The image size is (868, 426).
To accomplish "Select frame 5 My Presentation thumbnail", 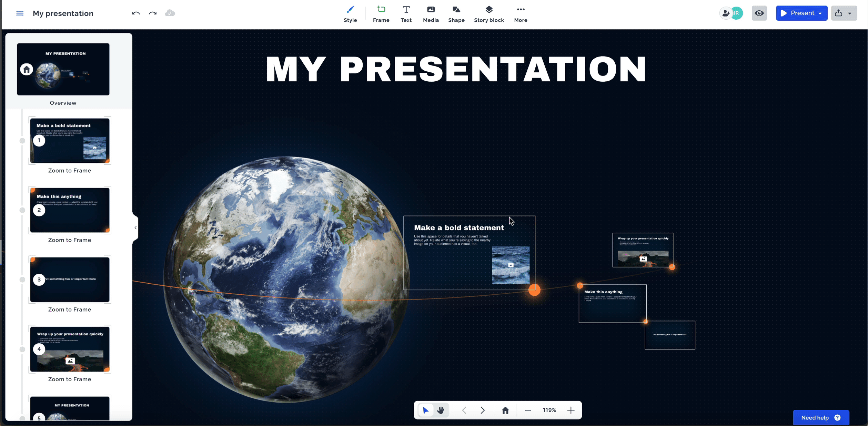I will click(x=70, y=408).
